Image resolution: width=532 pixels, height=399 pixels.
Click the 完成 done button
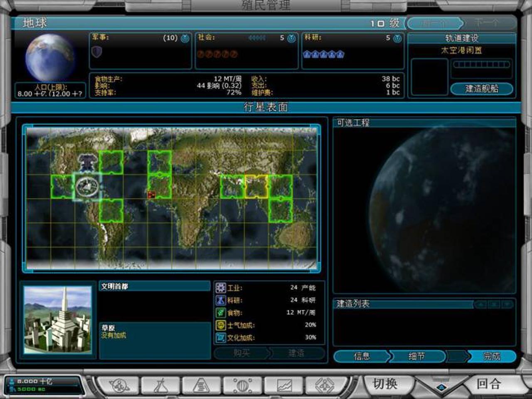click(x=492, y=356)
